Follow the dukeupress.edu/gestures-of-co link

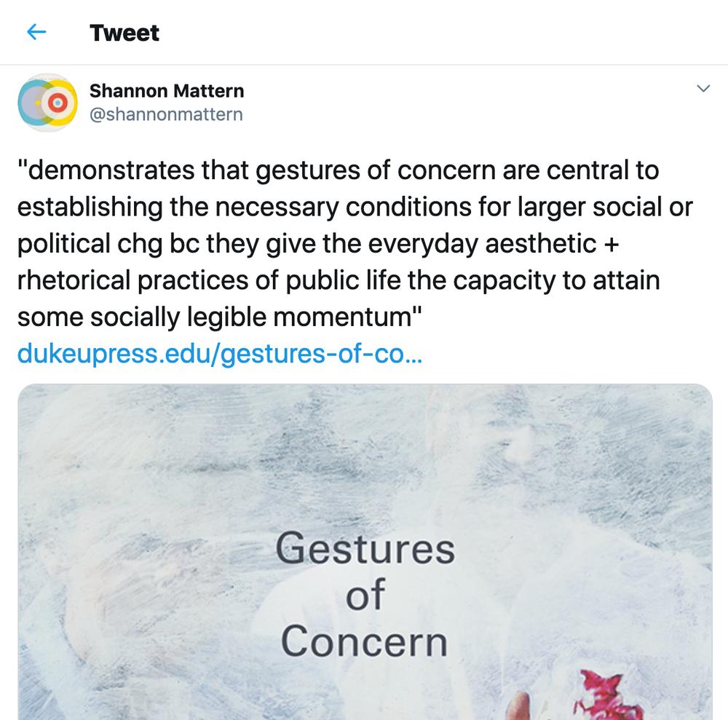[220, 354]
